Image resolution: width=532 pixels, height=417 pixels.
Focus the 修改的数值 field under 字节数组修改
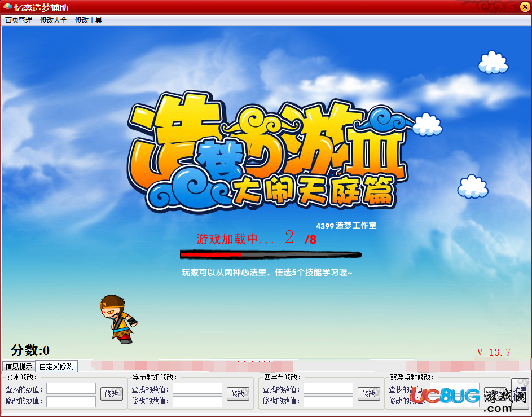point(197,401)
